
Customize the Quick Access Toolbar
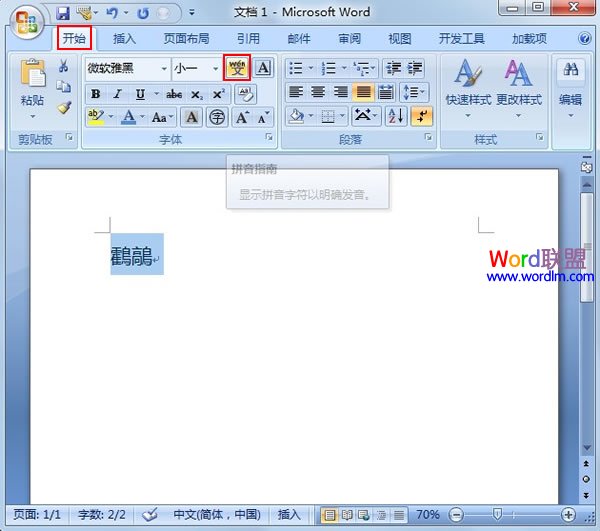[x=192, y=13]
